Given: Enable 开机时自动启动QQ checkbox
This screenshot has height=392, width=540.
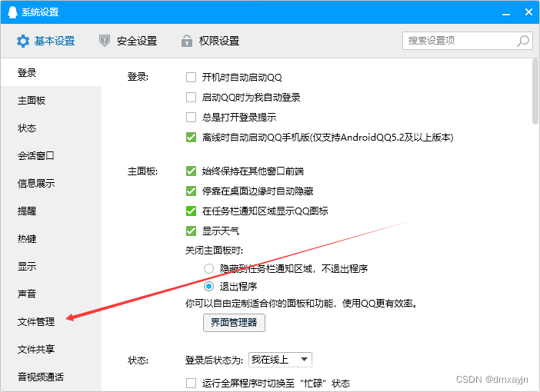Looking at the screenshot, I should coord(191,77).
